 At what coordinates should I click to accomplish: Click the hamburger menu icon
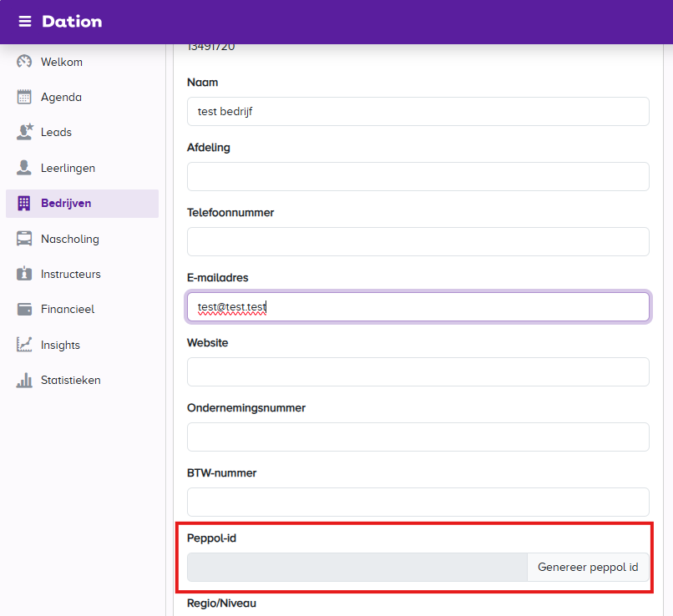tap(25, 22)
